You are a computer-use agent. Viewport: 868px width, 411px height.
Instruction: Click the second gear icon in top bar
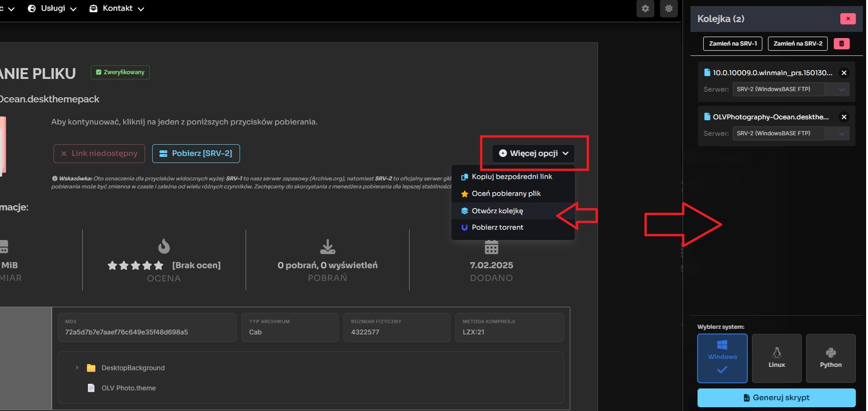668,8
